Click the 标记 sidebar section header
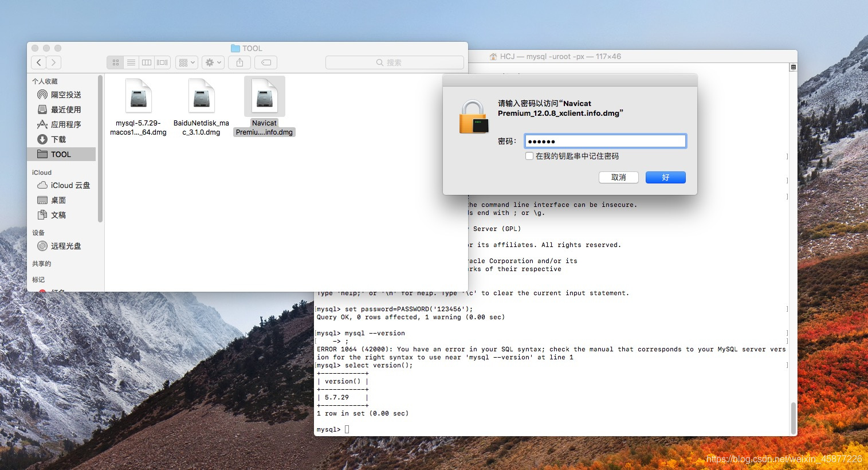 coord(38,280)
